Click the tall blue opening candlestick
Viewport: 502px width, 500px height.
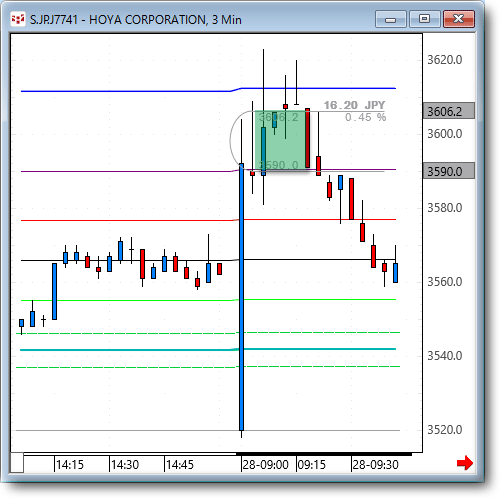click(242, 297)
